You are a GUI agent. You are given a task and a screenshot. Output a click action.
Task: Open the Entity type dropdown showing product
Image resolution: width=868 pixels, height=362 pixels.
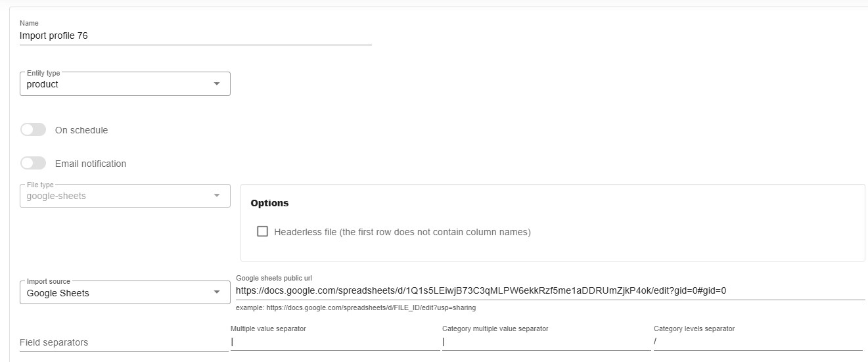tap(118, 84)
